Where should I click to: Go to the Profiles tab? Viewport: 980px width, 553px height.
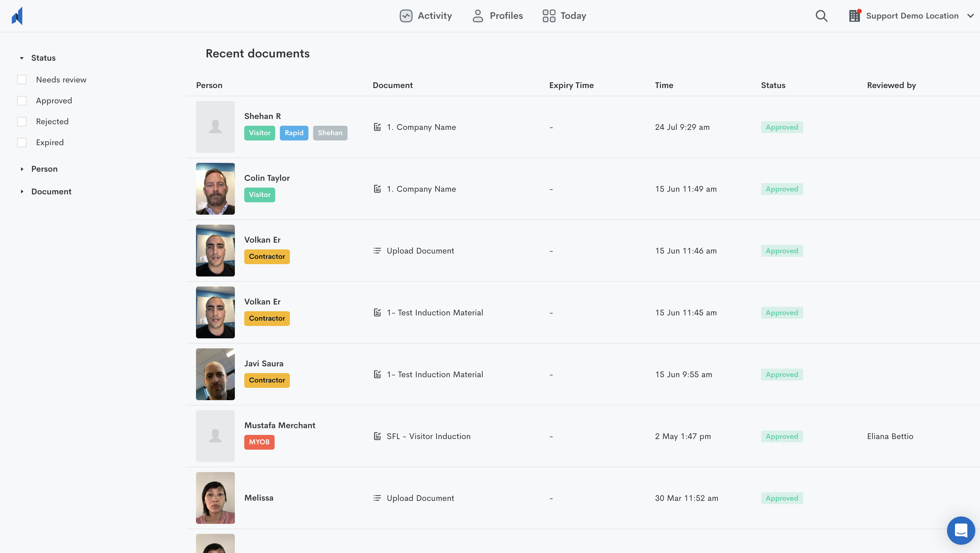click(x=498, y=16)
